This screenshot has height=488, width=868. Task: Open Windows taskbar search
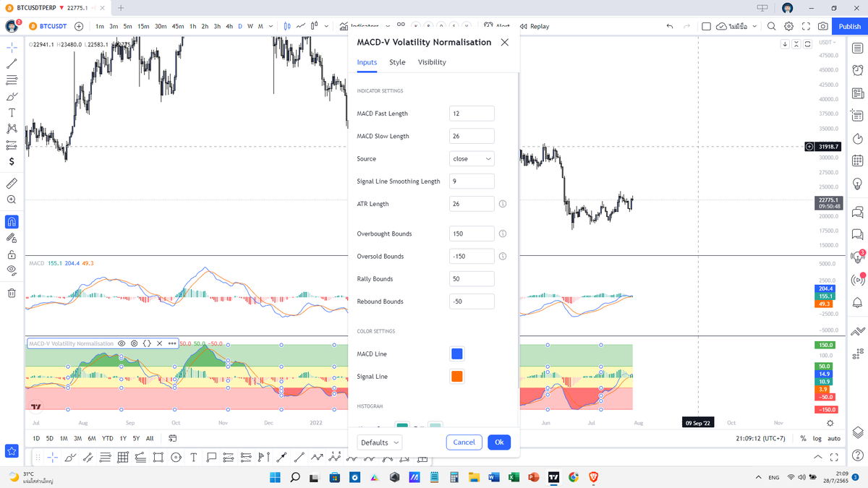295,477
